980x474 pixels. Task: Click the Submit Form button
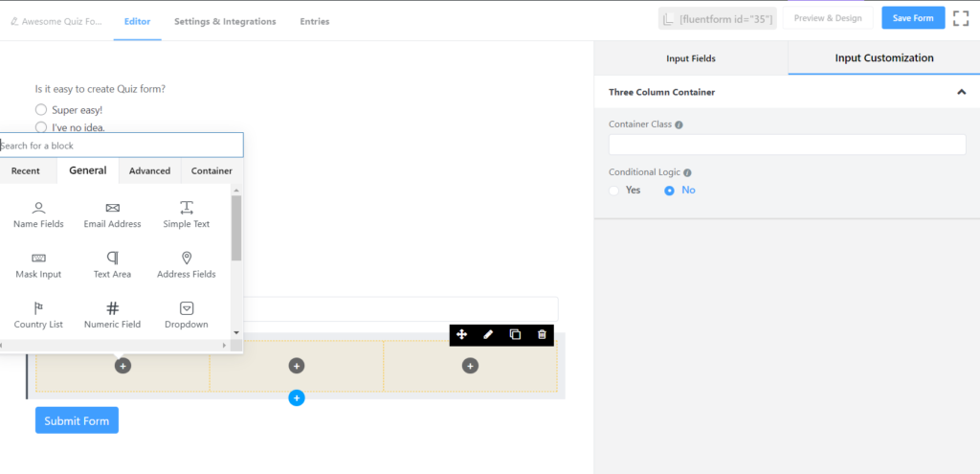click(x=77, y=420)
